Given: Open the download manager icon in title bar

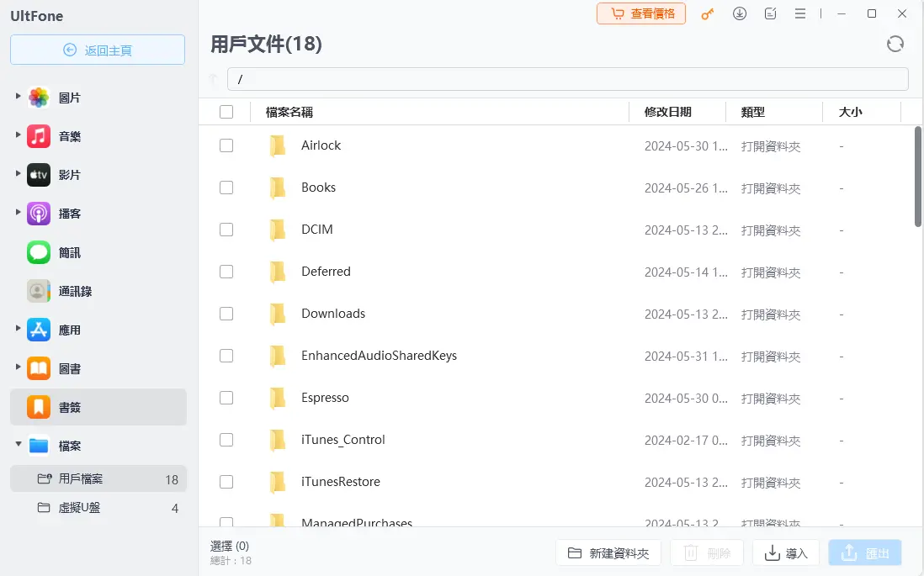Looking at the screenshot, I should pos(740,13).
